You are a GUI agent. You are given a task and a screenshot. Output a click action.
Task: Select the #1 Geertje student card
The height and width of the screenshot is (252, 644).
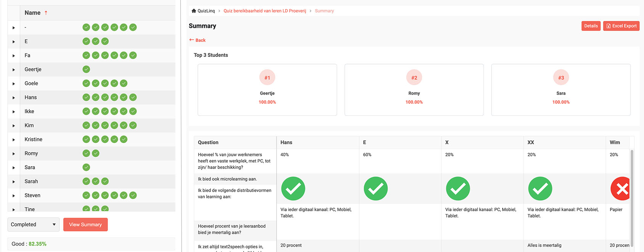click(x=267, y=90)
